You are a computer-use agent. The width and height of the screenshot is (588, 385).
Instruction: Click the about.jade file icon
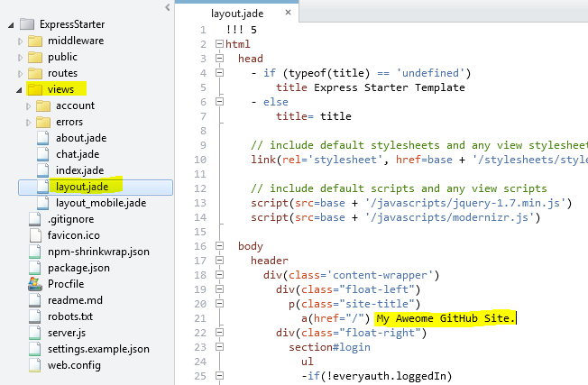tap(43, 138)
